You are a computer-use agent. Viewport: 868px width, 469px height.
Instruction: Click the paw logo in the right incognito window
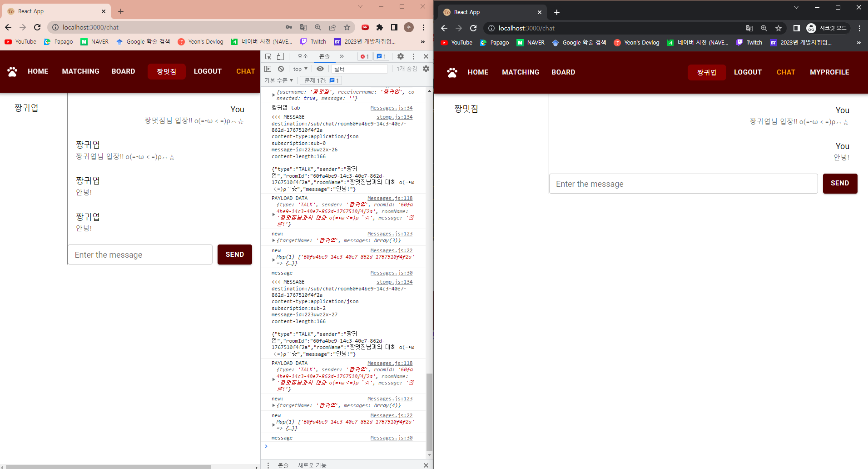[x=452, y=72]
